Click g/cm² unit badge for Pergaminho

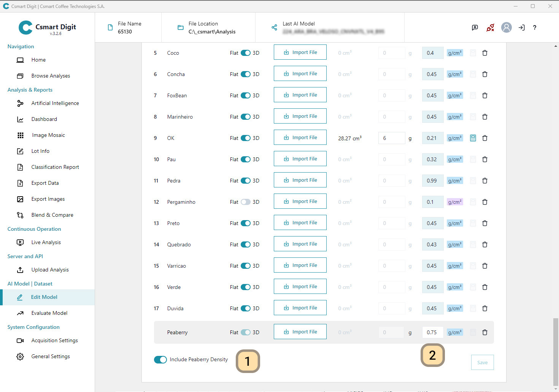click(x=454, y=202)
